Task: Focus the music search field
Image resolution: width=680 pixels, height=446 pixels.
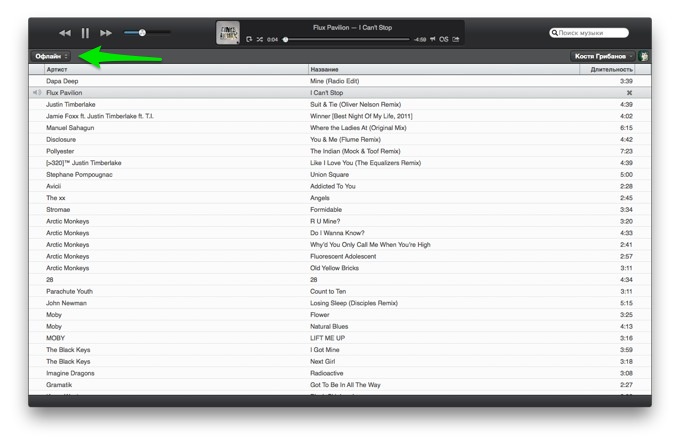Action: coord(589,33)
